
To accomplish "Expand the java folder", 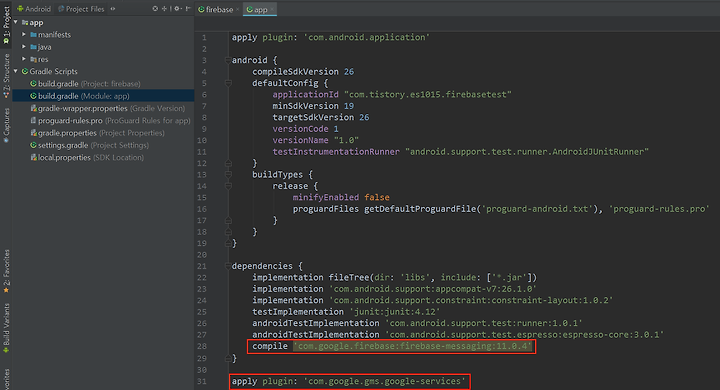I will pos(24,47).
